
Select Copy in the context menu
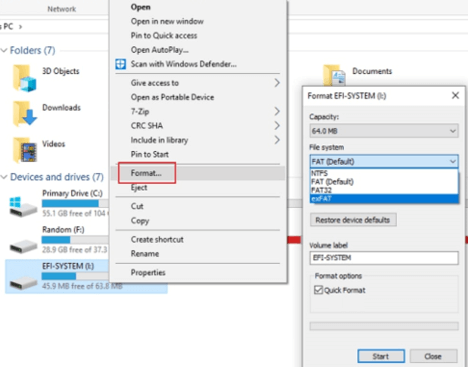pos(140,221)
